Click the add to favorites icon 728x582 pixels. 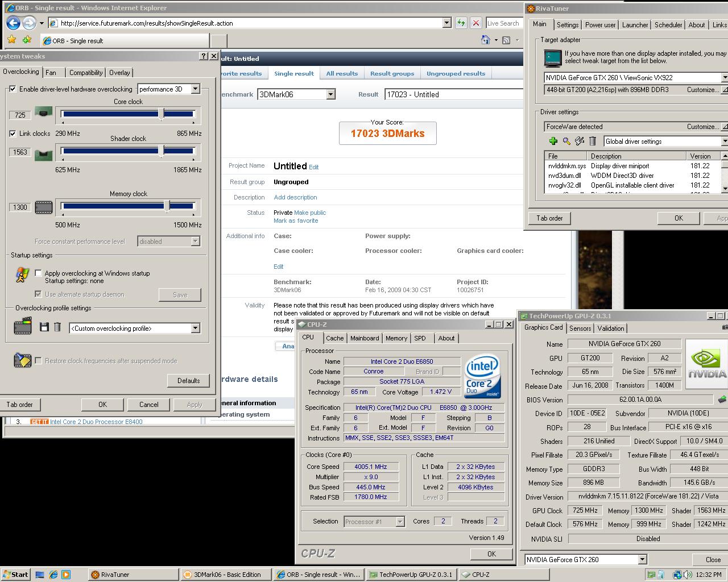coord(27,40)
